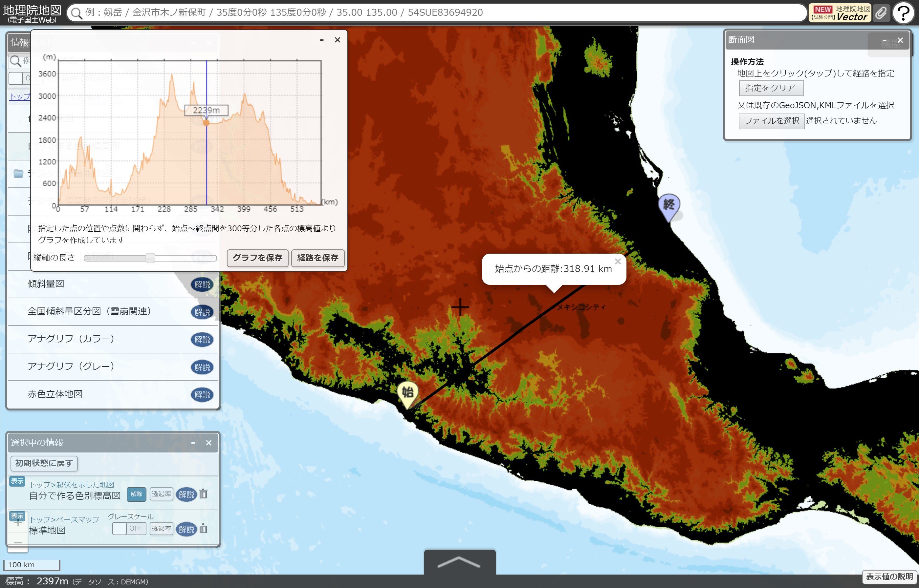Viewport: 919px width, 588px height.
Task: Click the location search input field
Action: click(436, 13)
